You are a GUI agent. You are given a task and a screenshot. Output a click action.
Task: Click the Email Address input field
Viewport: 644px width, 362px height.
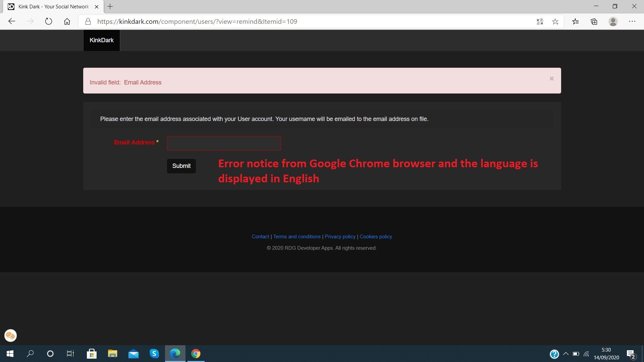point(224,143)
